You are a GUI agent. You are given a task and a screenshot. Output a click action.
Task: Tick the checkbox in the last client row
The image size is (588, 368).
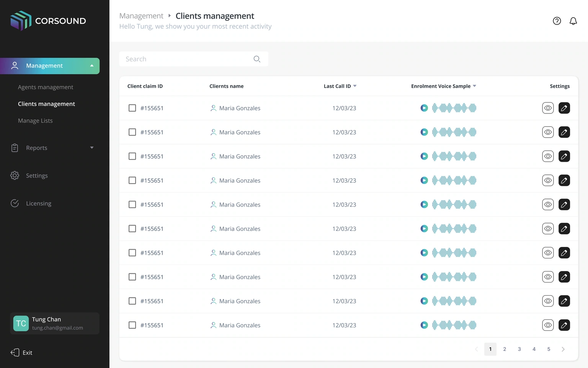pos(132,325)
